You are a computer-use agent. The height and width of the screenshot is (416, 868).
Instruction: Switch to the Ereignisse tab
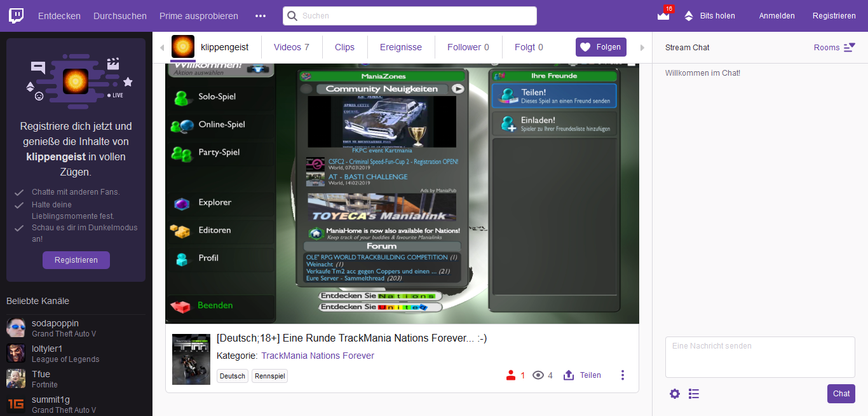point(401,47)
